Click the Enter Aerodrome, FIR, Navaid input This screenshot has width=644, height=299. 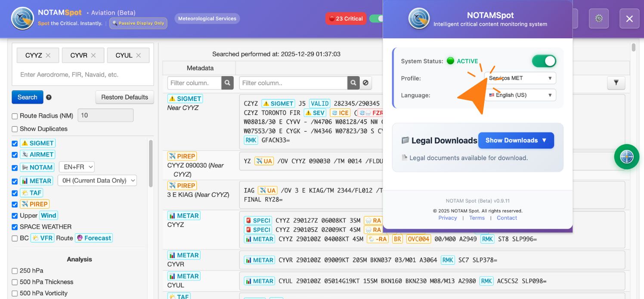(x=82, y=75)
